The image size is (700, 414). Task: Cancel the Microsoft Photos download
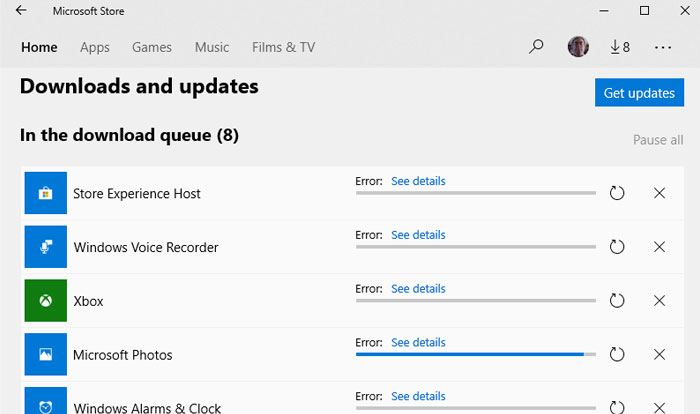tap(659, 354)
